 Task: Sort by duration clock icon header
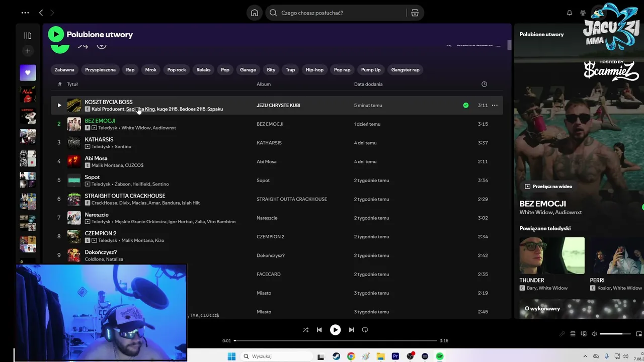484,84
